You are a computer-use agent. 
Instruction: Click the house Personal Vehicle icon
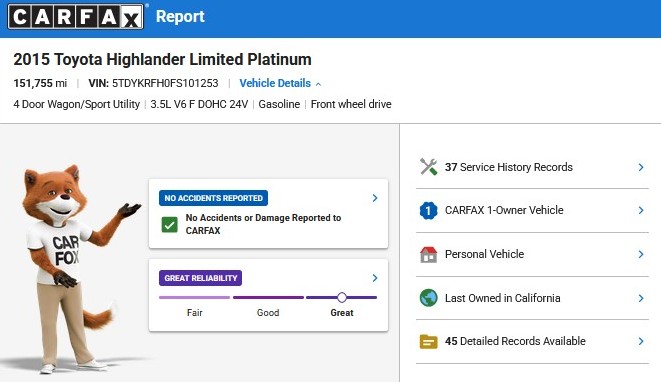[x=429, y=254]
